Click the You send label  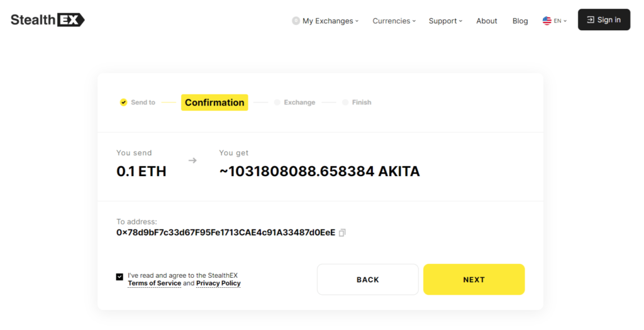click(x=134, y=153)
